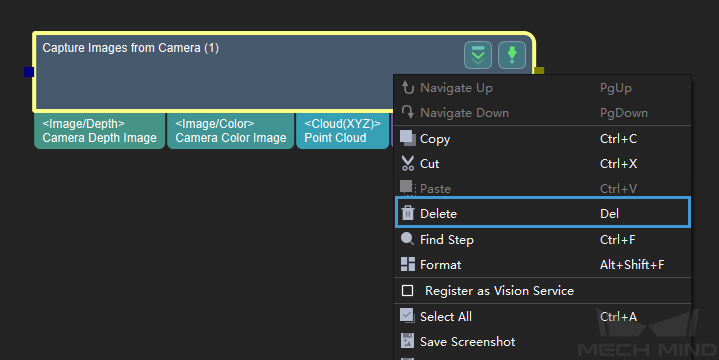
Task: Click the olive output connector square
Action: [539, 71]
